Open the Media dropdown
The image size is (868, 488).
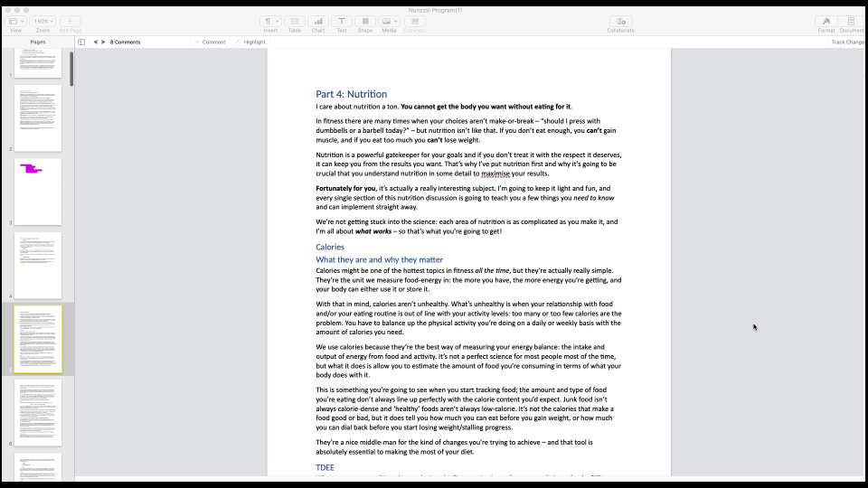[389, 21]
